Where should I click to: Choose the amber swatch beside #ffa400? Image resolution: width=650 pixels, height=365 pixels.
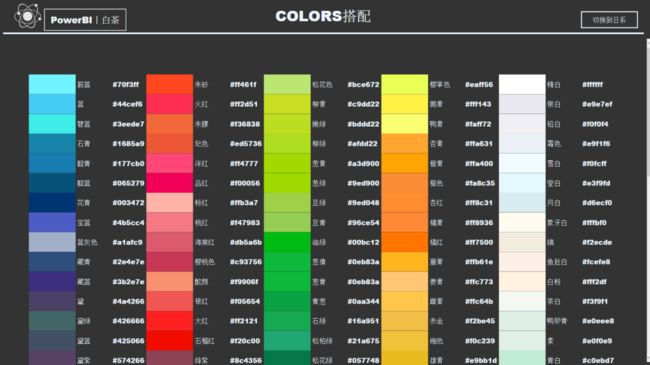(405, 163)
